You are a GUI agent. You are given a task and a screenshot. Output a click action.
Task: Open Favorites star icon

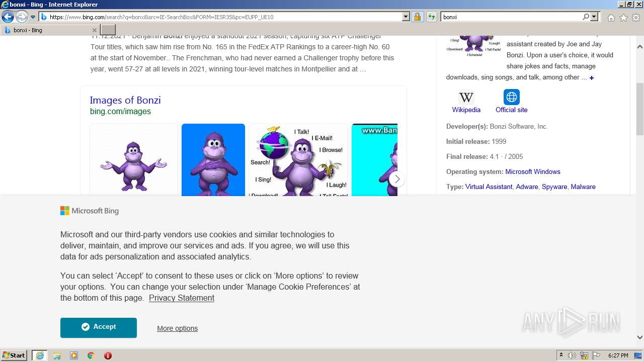coord(623,18)
